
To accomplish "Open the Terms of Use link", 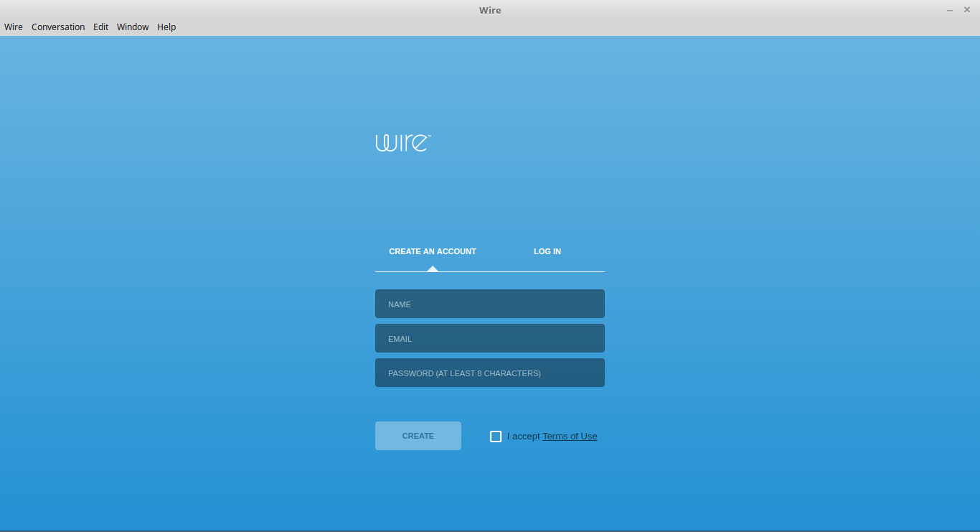I will pos(570,437).
